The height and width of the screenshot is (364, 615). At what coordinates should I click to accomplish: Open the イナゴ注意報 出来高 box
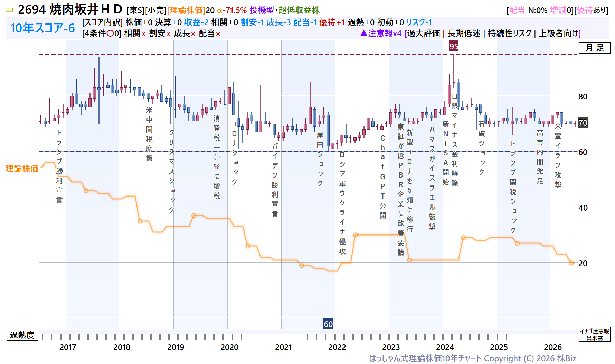[595, 335]
